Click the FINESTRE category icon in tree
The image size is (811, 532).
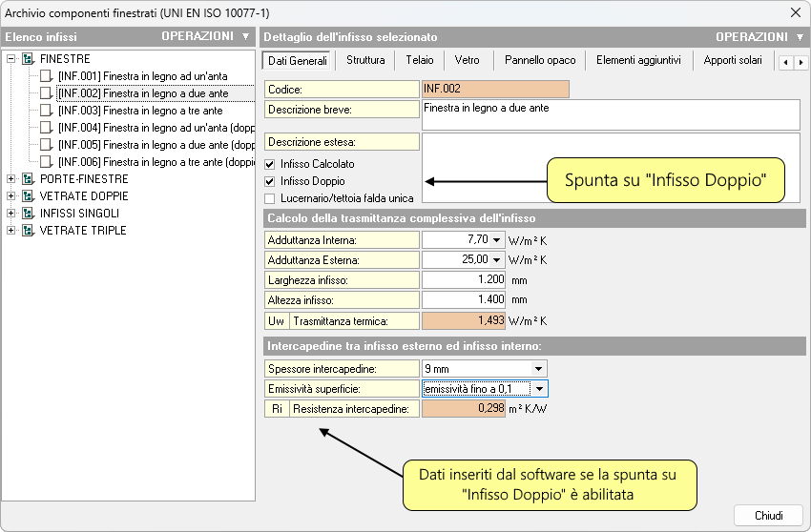click(x=28, y=59)
